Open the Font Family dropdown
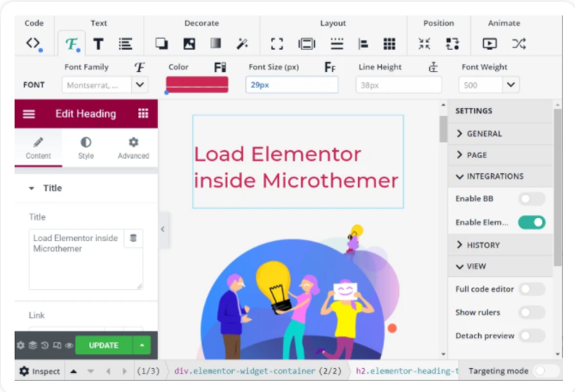Viewport: 575px width, 392px height. [140, 84]
